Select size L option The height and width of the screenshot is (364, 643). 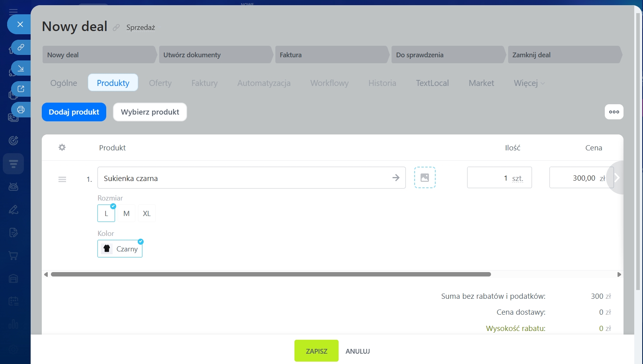(x=106, y=214)
